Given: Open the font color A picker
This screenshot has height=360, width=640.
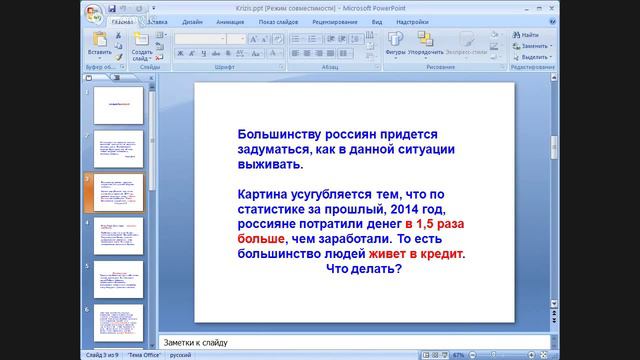Looking at the screenshot, I should click(274, 53).
